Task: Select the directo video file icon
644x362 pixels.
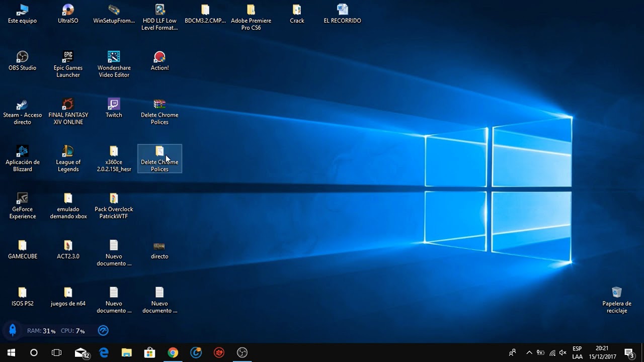Action: (x=159, y=250)
